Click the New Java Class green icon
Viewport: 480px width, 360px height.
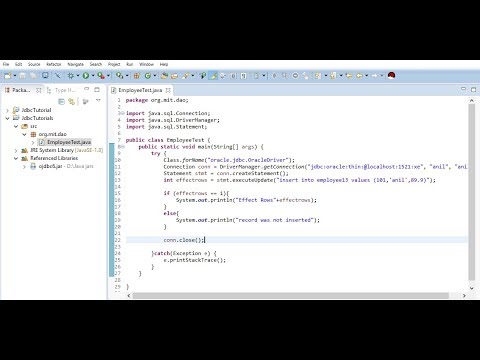coord(148,76)
